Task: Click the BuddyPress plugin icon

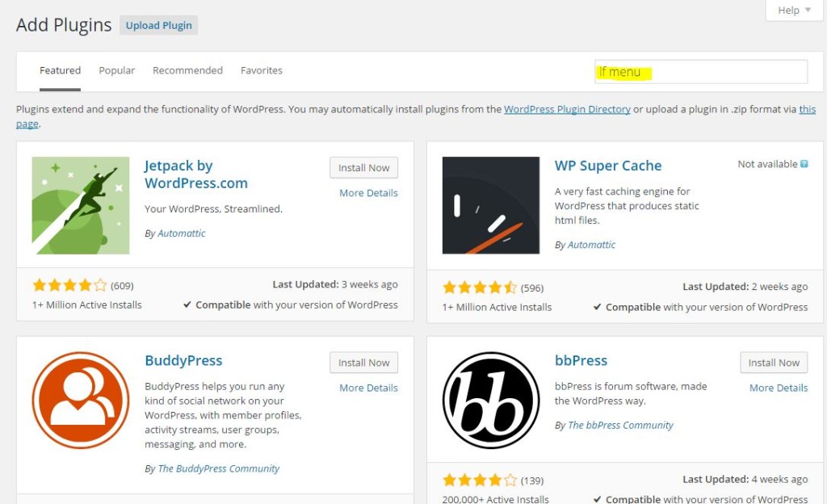Action: (81, 400)
